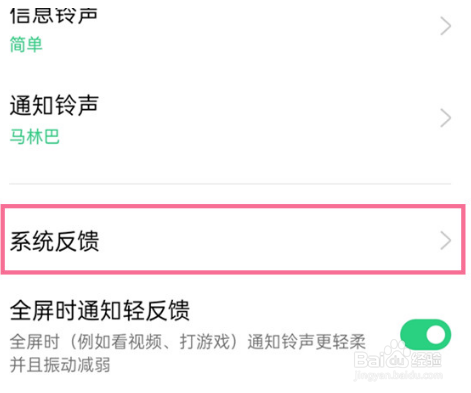Click the gray divider line above 系统反馈
Viewport: 471px width, 393px height.
(x=230, y=184)
